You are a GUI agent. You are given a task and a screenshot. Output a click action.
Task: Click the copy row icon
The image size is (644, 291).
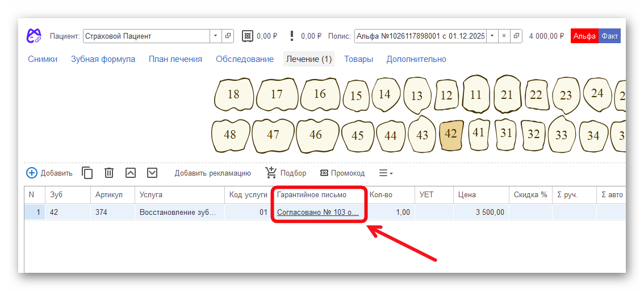(87, 173)
